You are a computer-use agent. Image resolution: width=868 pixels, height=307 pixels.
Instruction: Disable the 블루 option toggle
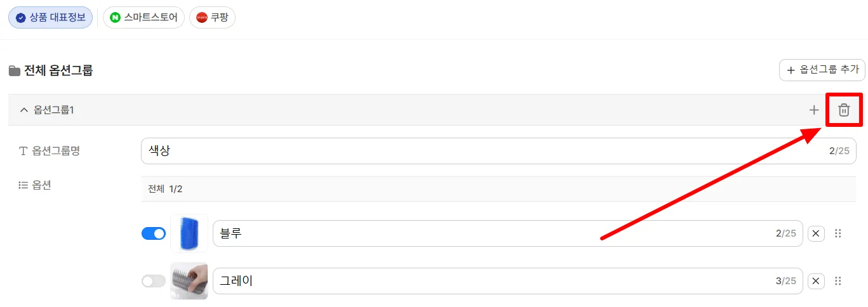(x=154, y=234)
